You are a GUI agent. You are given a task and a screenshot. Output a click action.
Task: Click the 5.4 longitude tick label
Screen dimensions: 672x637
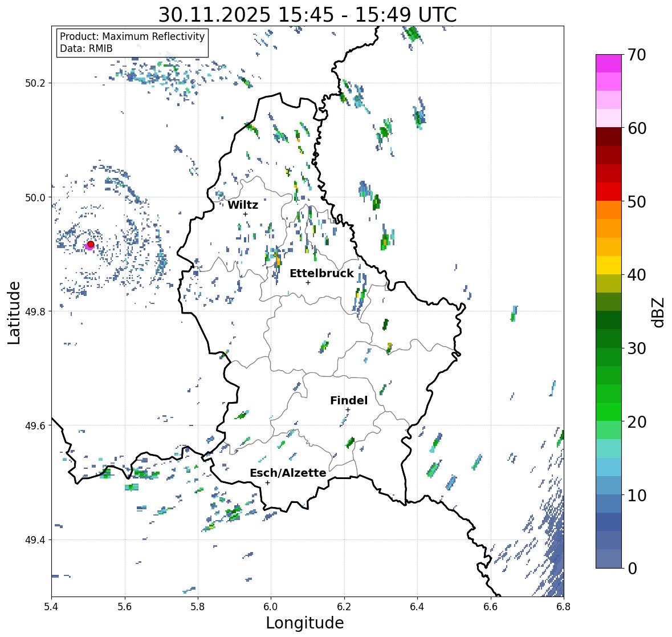pyautogui.click(x=52, y=606)
